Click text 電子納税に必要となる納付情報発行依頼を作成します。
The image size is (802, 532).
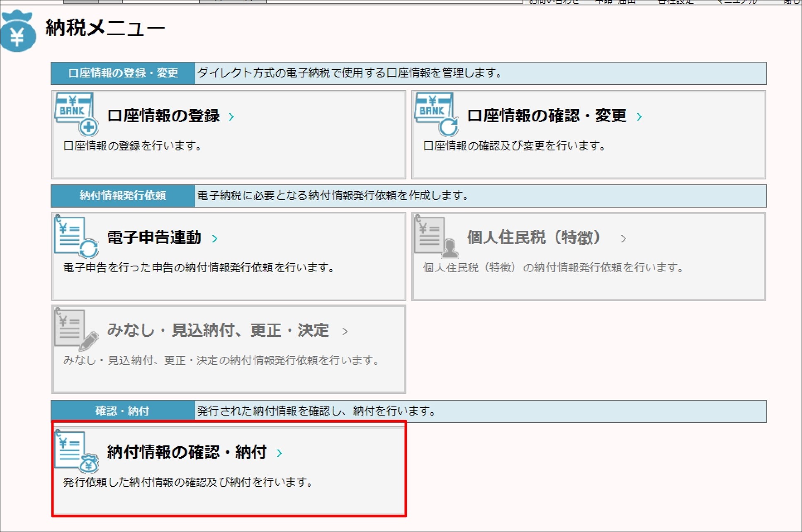[333, 195]
